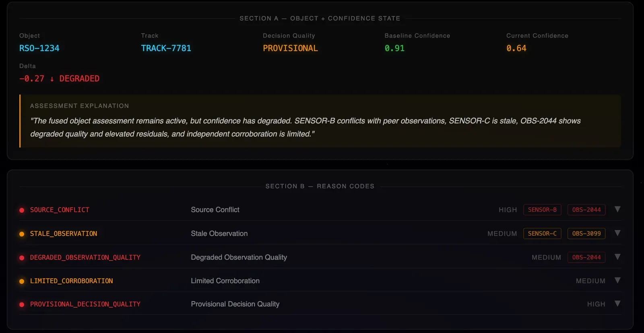The height and width of the screenshot is (333, 644).
Task: Click the Stale Observation description text
Action: [x=219, y=234]
